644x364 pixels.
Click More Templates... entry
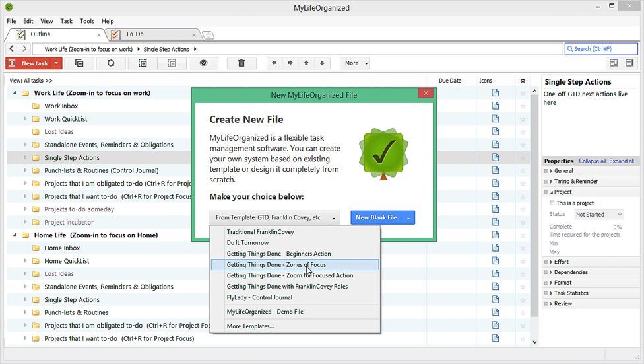[295, 326]
